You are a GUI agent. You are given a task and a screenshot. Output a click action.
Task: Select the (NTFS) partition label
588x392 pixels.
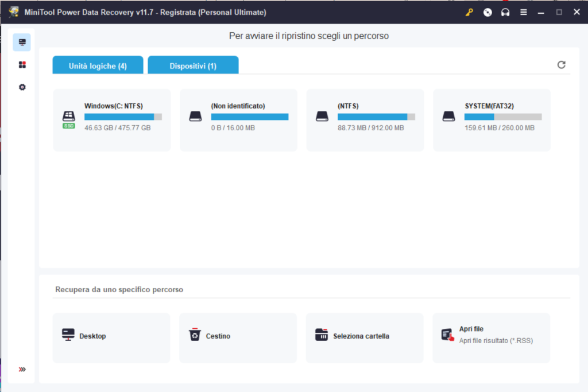[x=348, y=106]
